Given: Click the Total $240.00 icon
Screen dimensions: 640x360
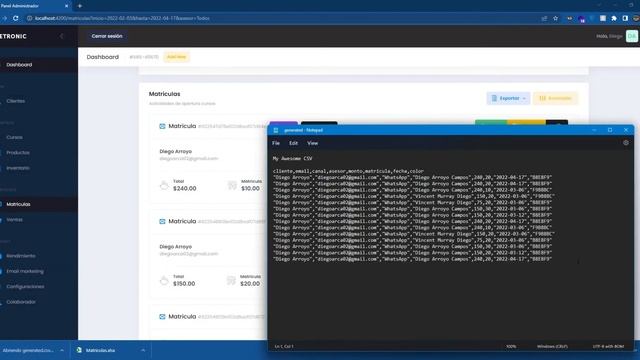Looking at the screenshot, I should 164,185.
